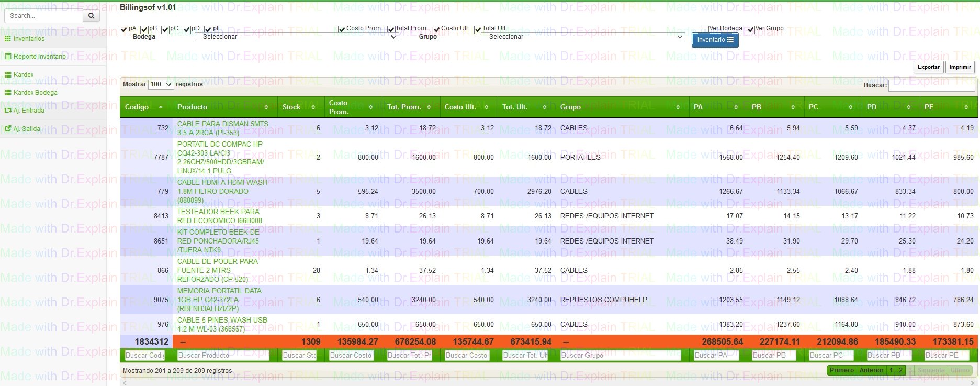This screenshot has height=386, width=980.
Task: Sort the Stock column using its arrows
Action: (313, 107)
